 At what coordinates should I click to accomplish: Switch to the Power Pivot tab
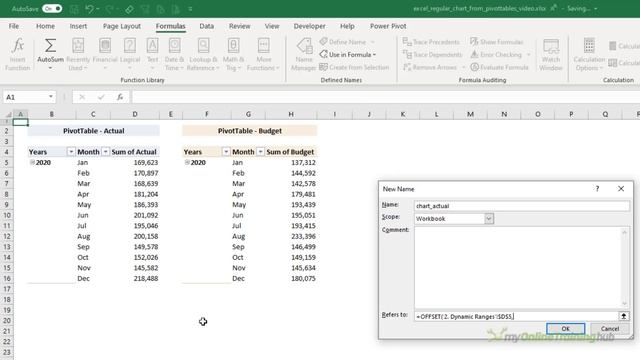[x=388, y=26]
